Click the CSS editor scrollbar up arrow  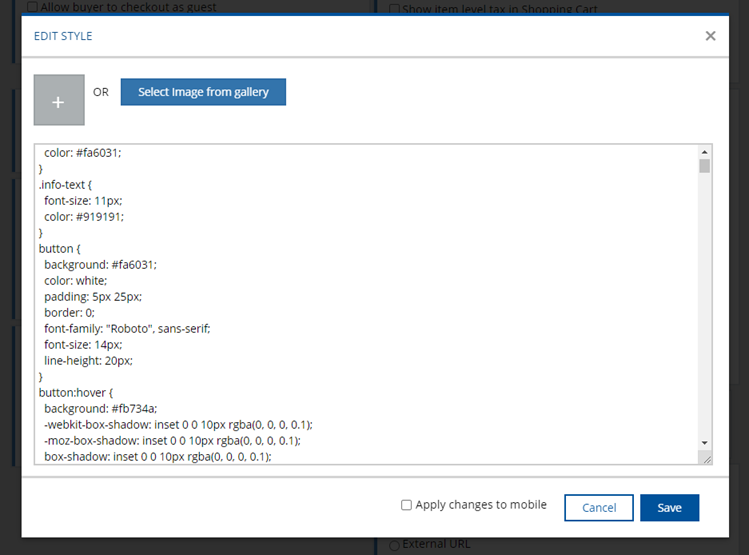point(704,151)
